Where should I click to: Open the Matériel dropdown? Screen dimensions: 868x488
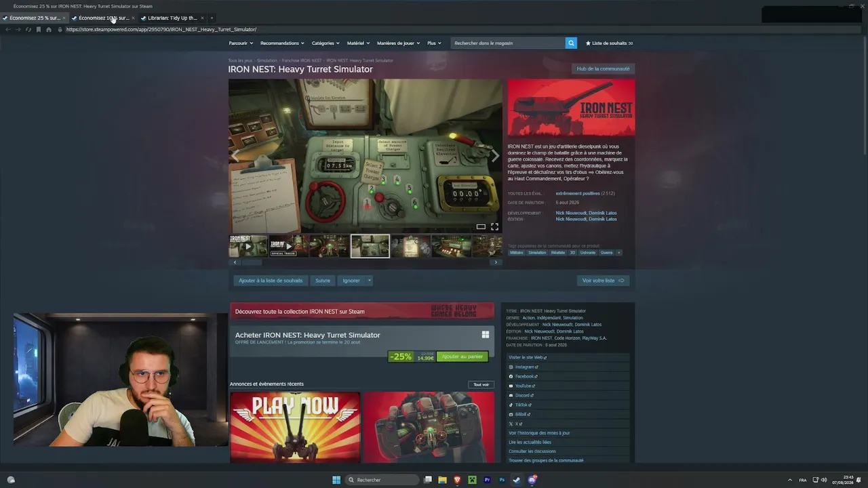tap(358, 43)
